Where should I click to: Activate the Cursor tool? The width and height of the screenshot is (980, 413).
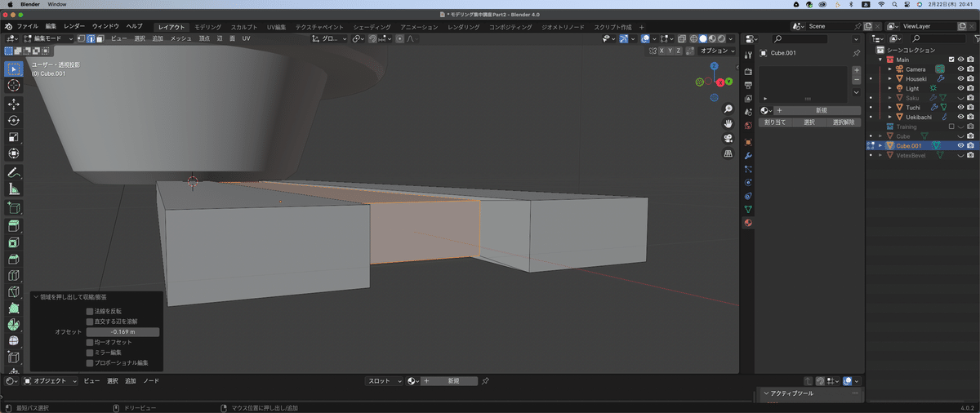tap(14, 85)
